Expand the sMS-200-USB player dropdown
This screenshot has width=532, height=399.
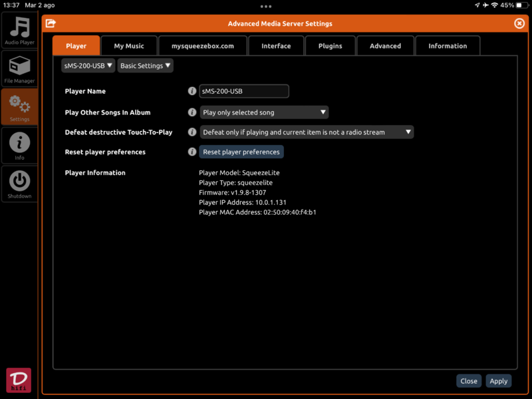coord(88,66)
